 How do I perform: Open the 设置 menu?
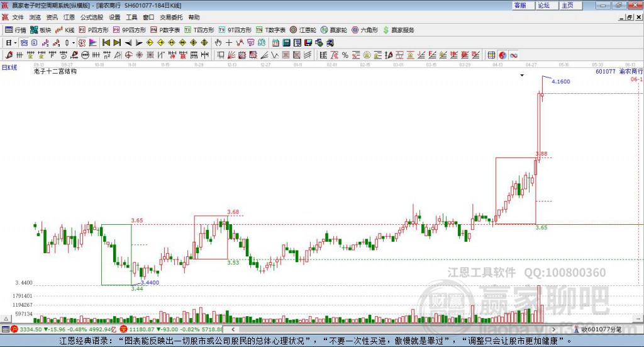114,17
